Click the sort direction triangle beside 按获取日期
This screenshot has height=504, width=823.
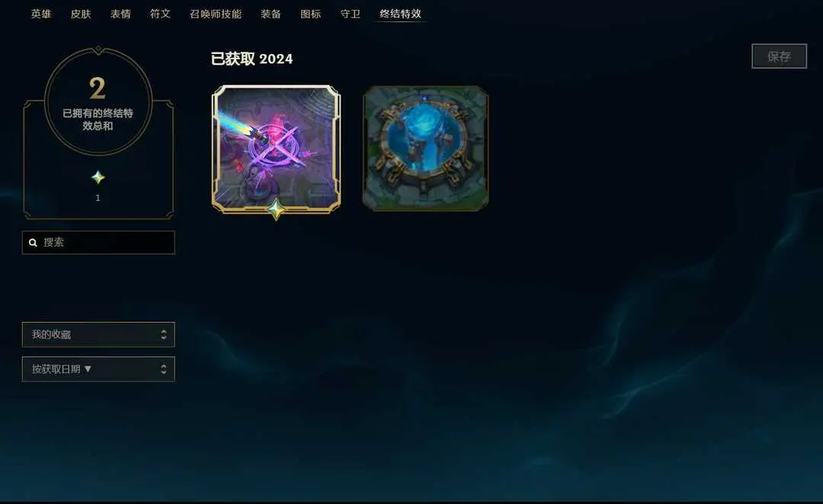point(88,368)
